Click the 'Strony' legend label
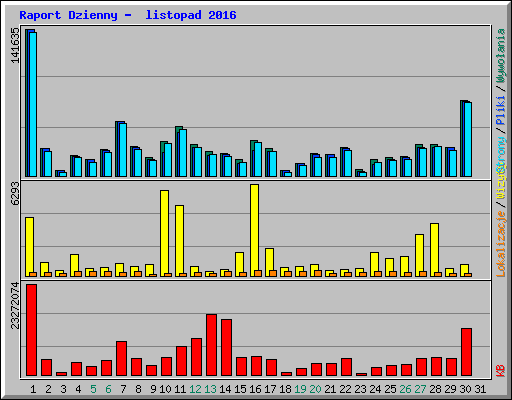Screen dimensions: 512x400 click(x=500, y=154)
